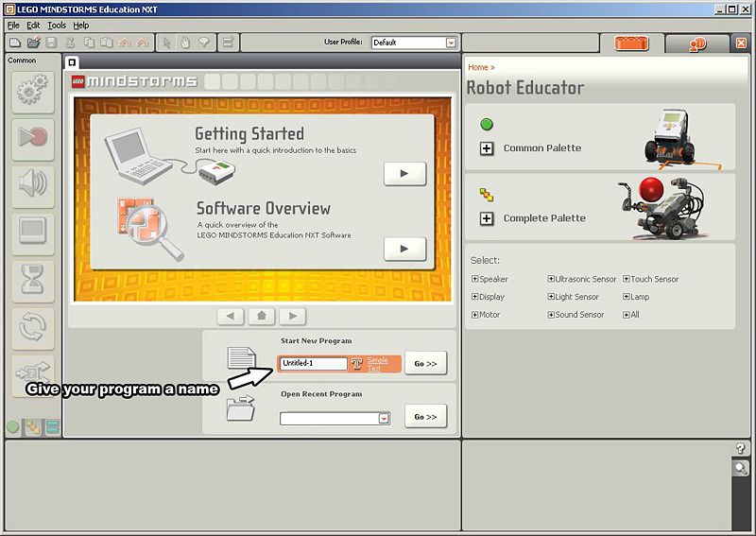Select the Wait hourglass block

33,280
